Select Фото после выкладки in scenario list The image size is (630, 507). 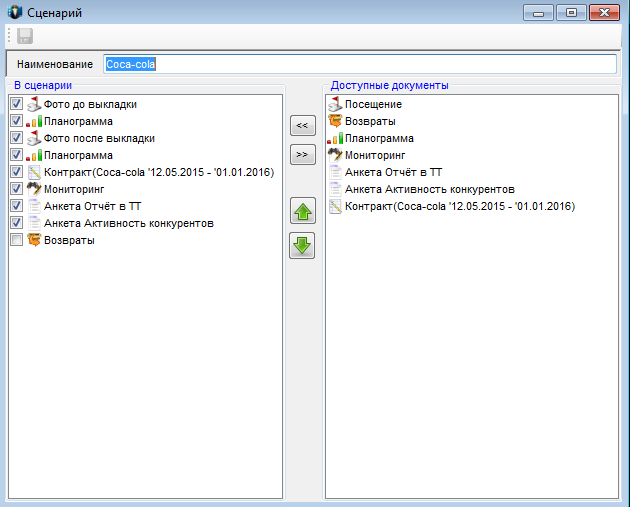[99, 138]
